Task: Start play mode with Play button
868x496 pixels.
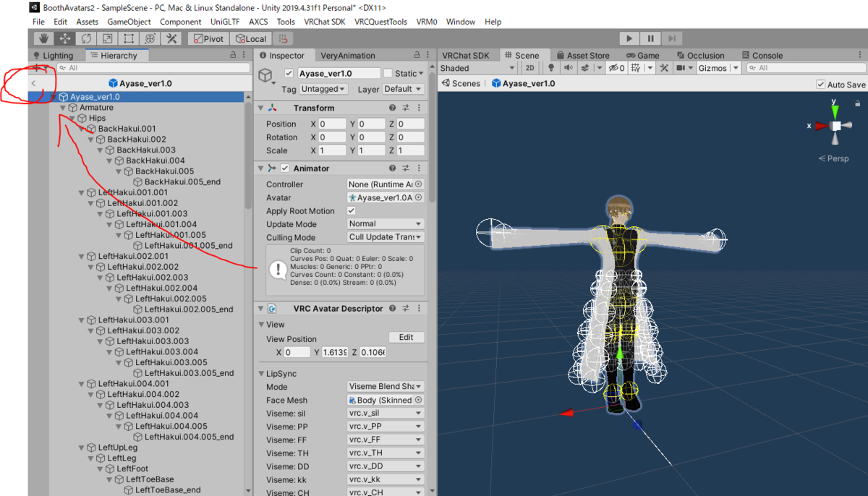Action: coord(629,38)
